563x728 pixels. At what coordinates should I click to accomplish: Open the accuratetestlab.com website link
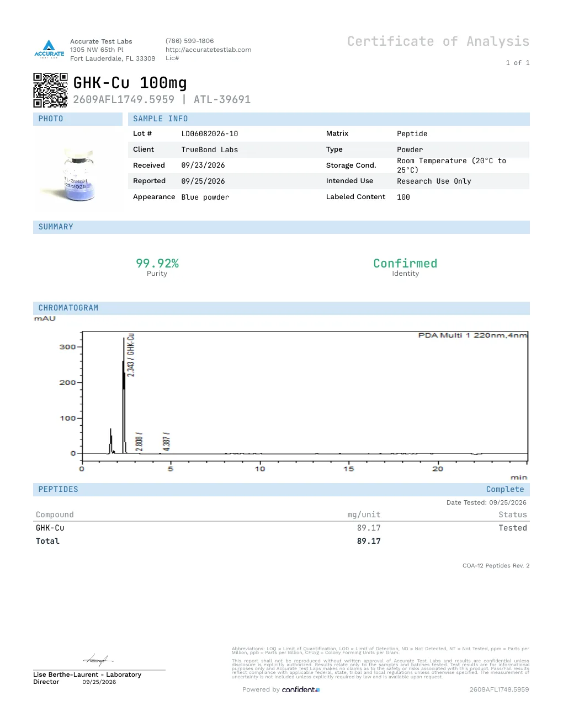[x=208, y=50]
